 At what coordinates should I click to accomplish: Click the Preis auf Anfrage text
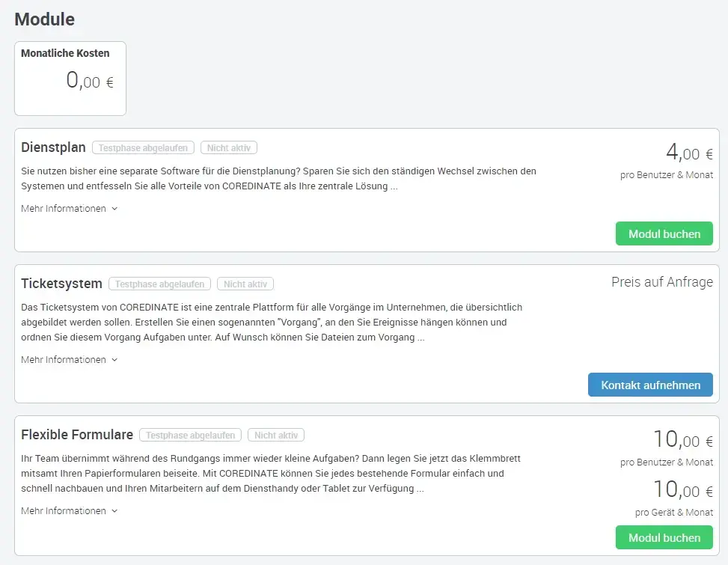(x=661, y=282)
